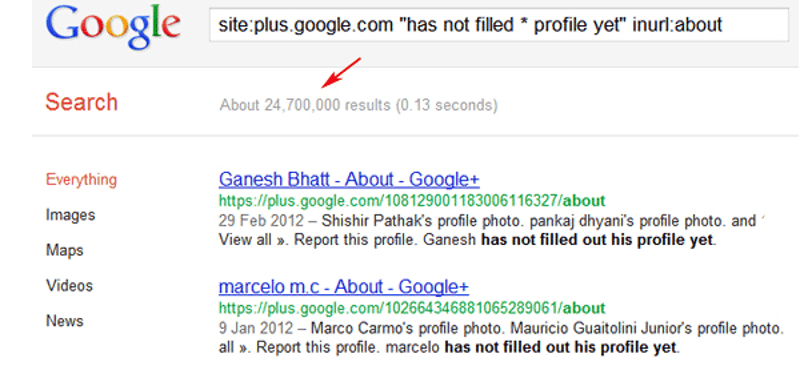The width and height of the screenshot is (800, 370).
Task: Switch to Videos results
Action: (69, 285)
